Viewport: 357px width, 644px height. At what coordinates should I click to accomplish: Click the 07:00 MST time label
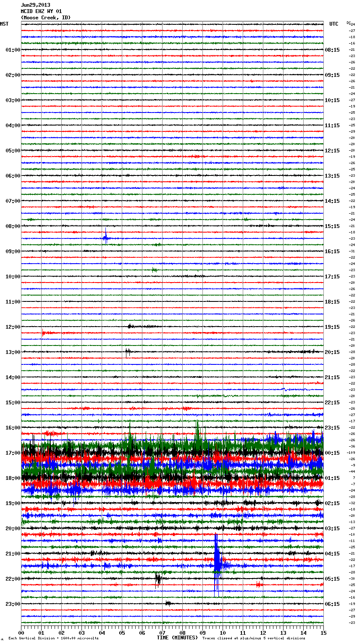(13, 201)
